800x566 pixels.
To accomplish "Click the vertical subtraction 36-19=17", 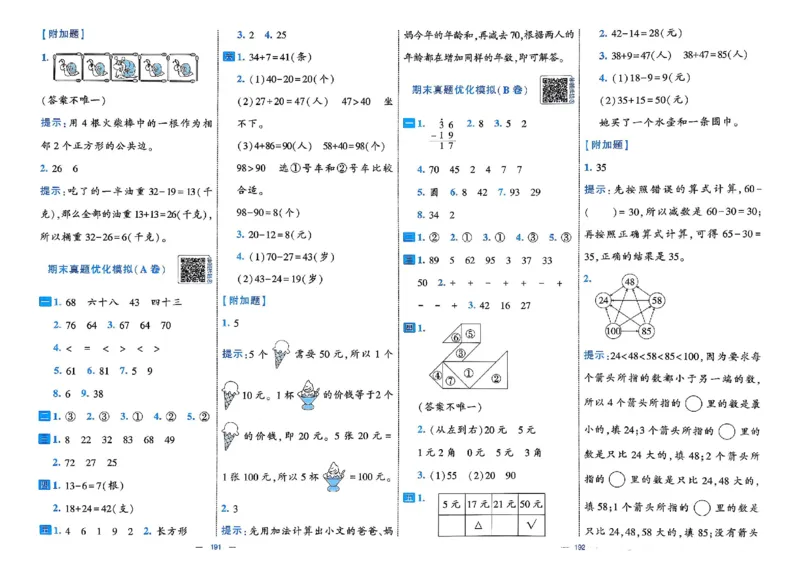I will pos(442,135).
